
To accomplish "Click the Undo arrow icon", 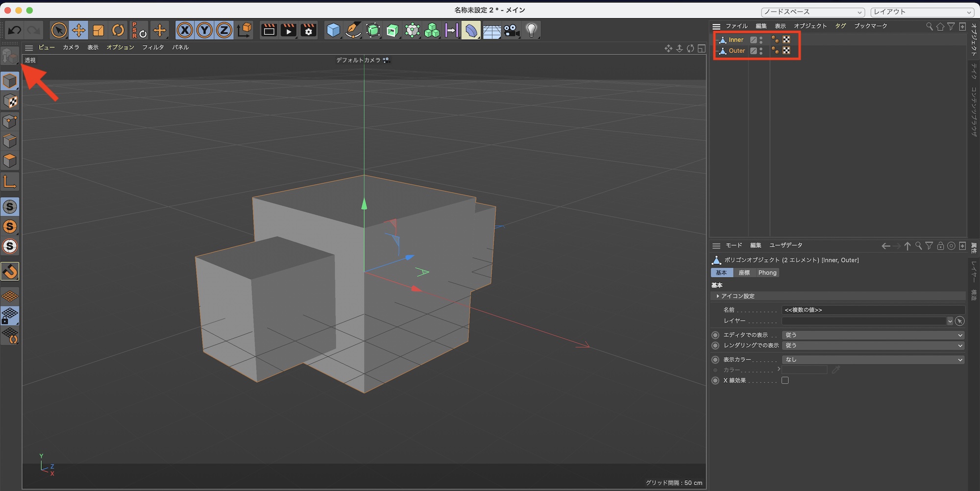I will pyautogui.click(x=14, y=30).
